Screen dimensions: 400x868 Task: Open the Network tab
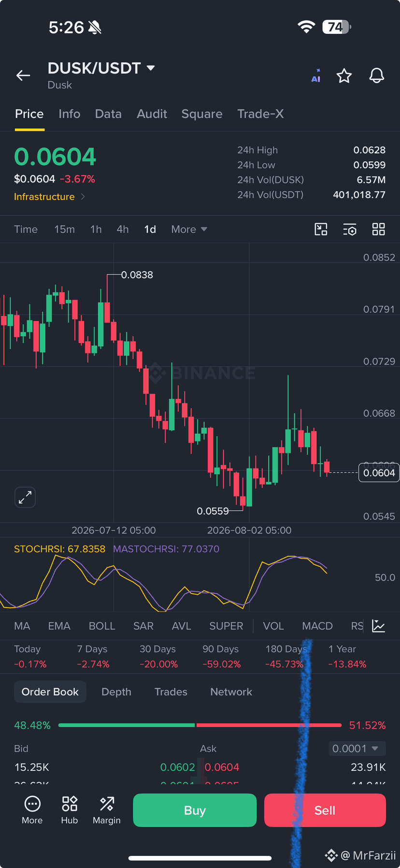tap(231, 692)
